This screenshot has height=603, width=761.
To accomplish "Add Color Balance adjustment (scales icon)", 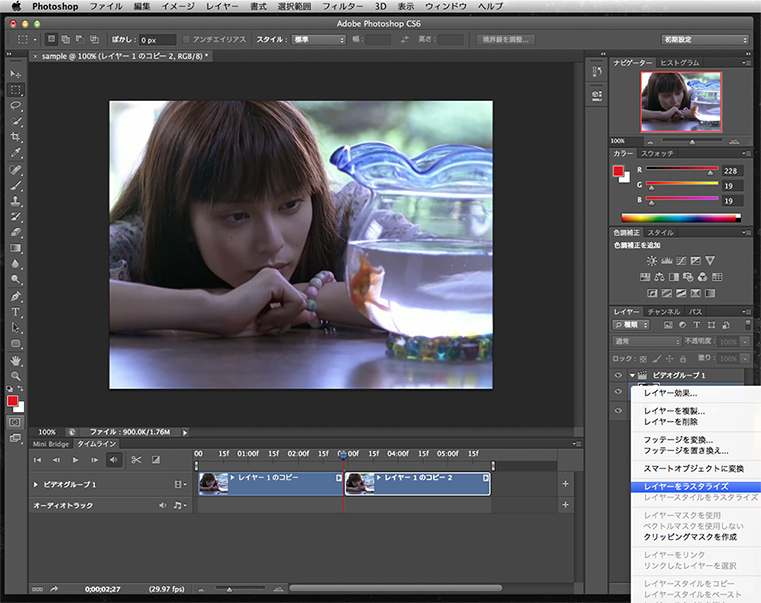I will (659, 277).
